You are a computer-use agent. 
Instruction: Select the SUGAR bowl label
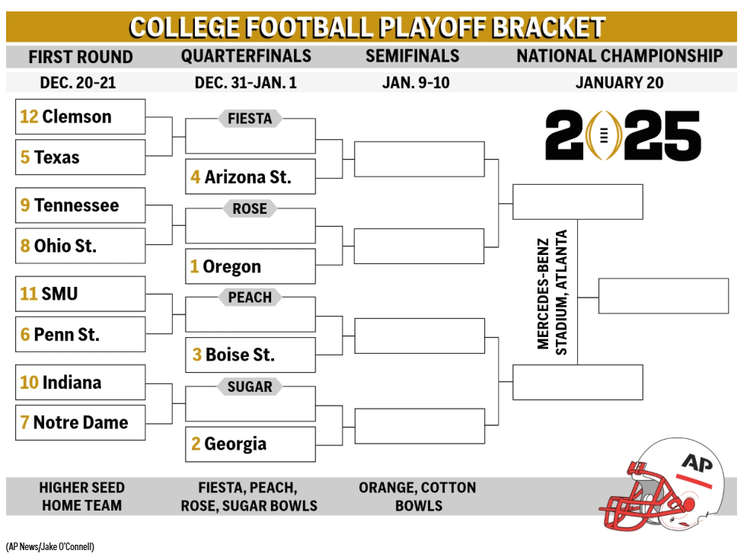(250, 387)
